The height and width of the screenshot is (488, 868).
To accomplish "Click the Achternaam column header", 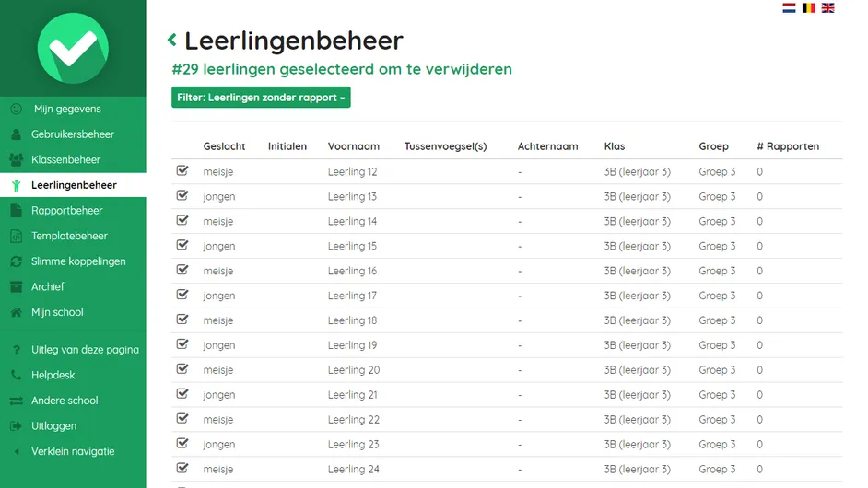I will [548, 146].
